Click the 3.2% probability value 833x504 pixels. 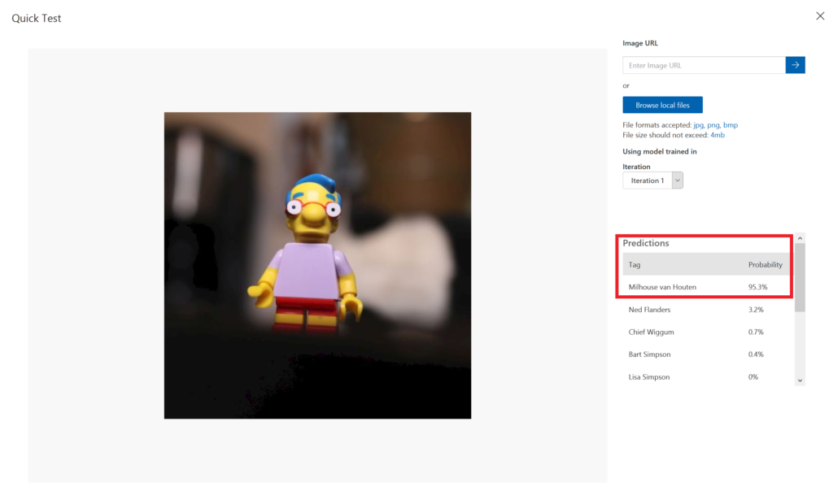click(x=756, y=310)
